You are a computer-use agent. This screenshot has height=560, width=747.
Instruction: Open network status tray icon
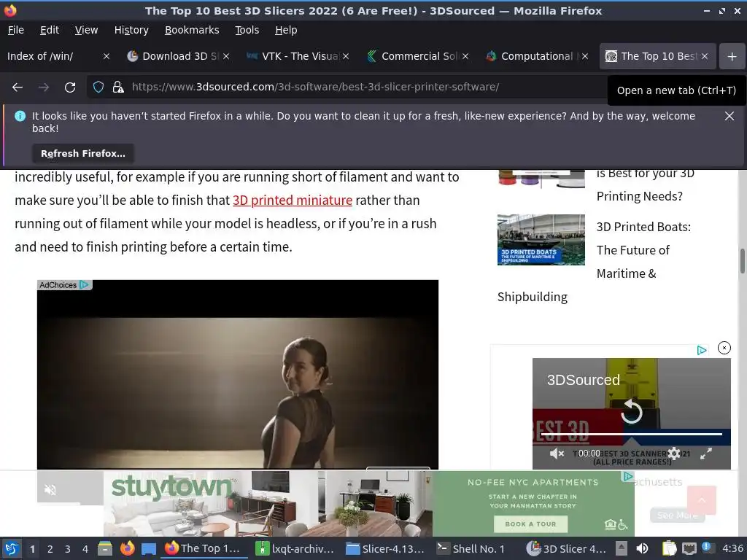point(689,548)
